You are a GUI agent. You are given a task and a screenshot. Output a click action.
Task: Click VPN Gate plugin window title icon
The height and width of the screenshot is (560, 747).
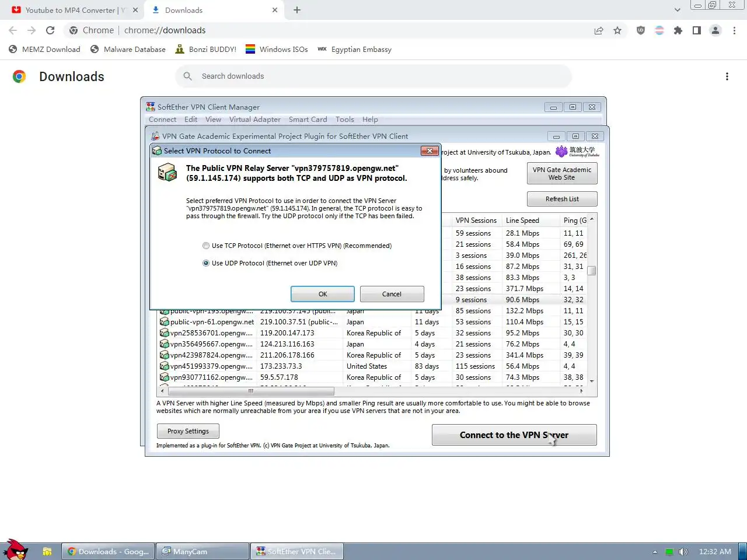155,136
